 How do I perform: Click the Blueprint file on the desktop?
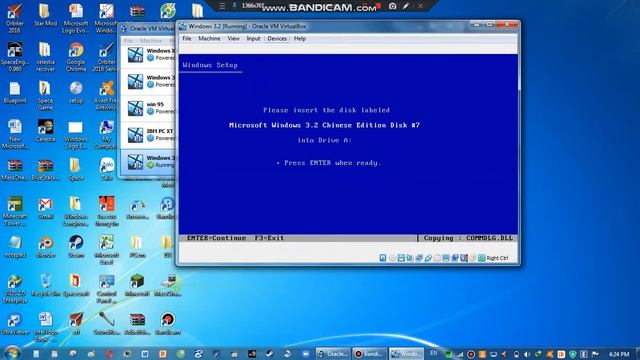pos(15,92)
